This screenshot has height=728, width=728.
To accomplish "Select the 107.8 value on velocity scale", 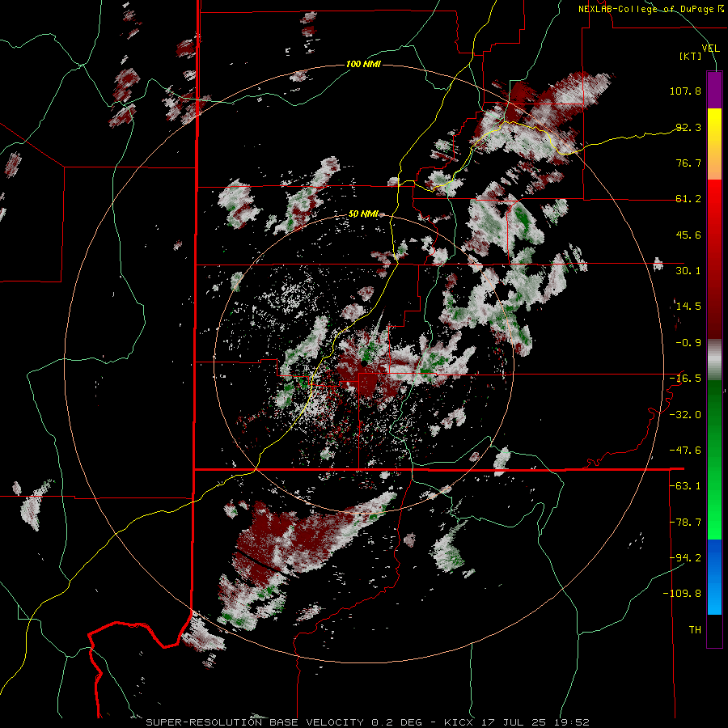I will [x=685, y=91].
